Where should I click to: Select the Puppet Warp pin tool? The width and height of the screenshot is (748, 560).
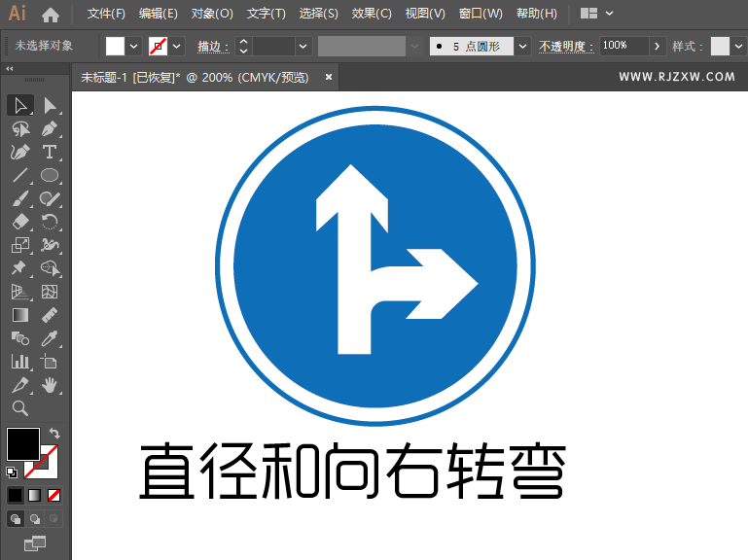(x=20, y=268)
